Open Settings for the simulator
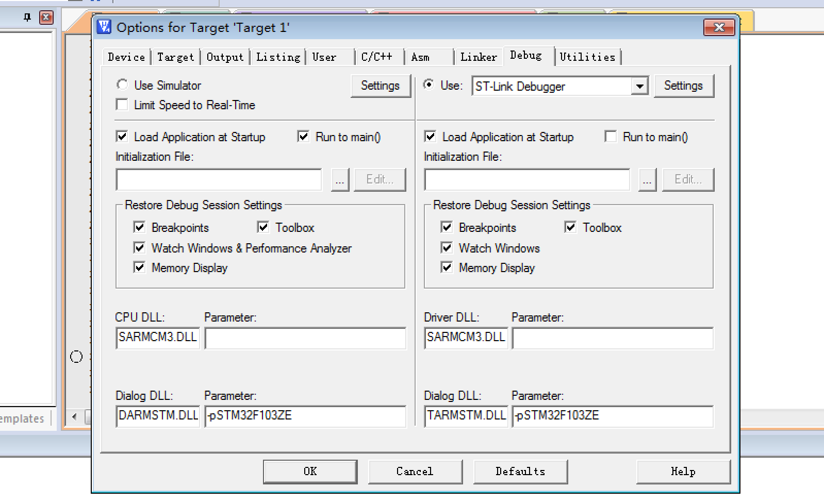The image size is (824, 504). [x=380, y=86]
